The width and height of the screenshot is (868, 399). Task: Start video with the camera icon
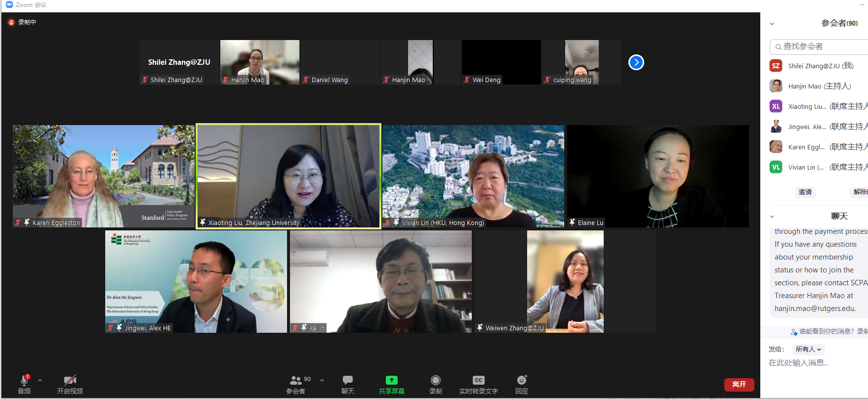(x=70, y=380)
